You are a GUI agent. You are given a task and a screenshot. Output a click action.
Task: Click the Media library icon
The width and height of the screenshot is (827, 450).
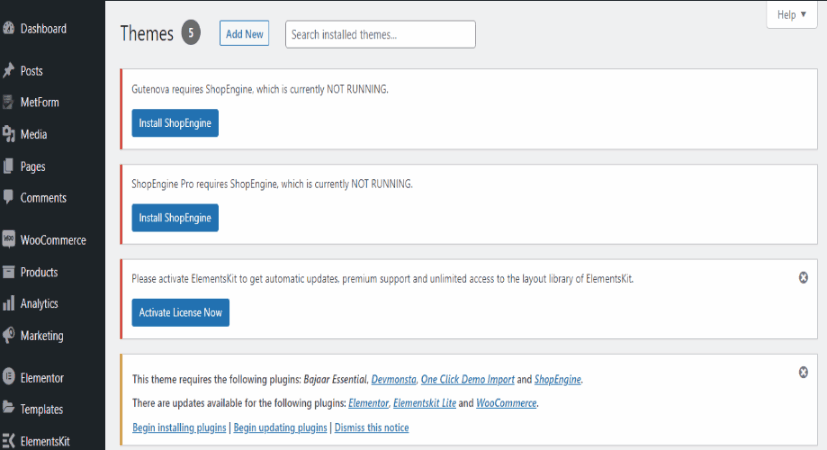click(8, 134)
